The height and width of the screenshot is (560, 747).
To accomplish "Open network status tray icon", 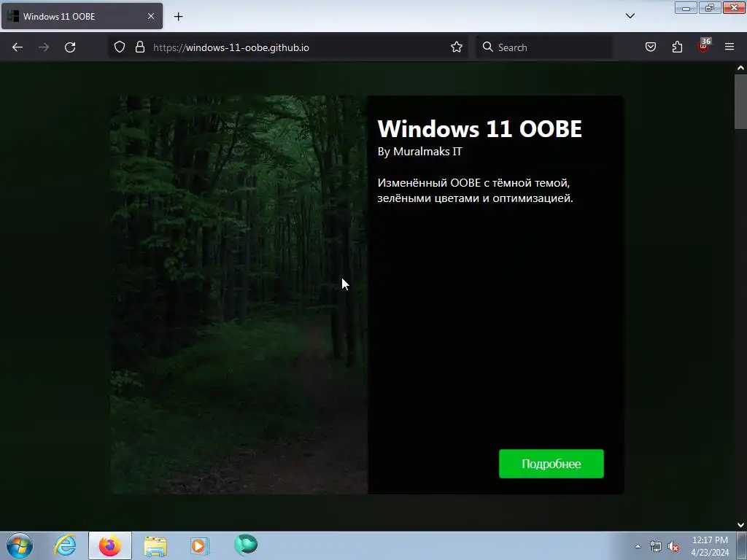I will (x=656, y=547).
